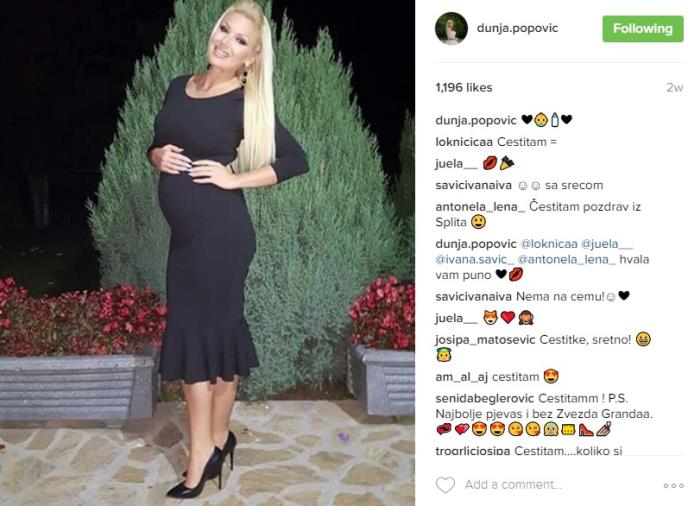This screenshot has width=688, height=506.
Task: Open the @ivana.savic_ mention link
Action: [475, 259]
